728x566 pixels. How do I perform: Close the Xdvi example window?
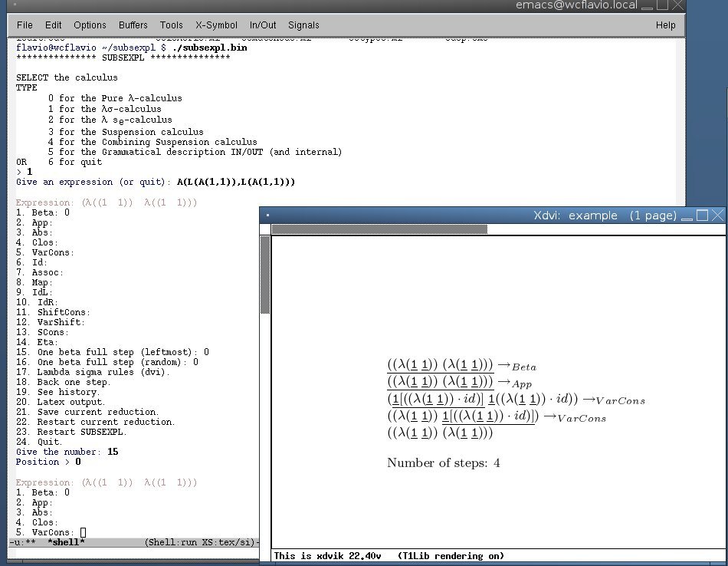[x=717, y=216]
